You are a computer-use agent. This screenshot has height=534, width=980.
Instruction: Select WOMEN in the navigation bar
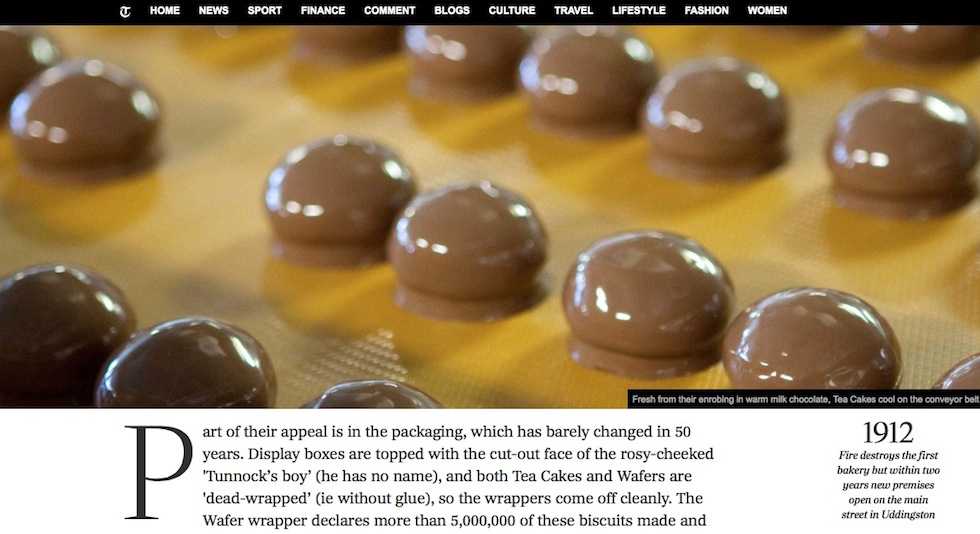[767, 11]
